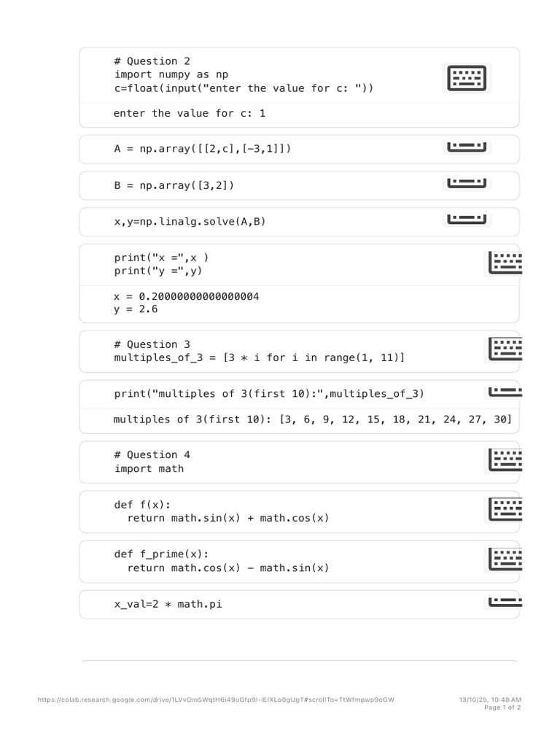Click keyboard icon beside x_val cell

click(x=505, y=602)
